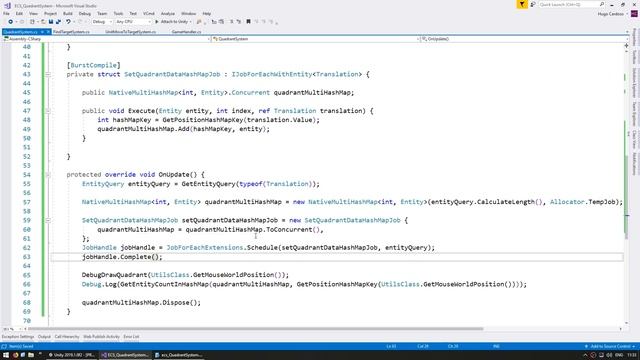This screenshot has width=640, height=360.
Task: Click Navigate Backward toolbar icon
Action: click(x=11, y=22)
